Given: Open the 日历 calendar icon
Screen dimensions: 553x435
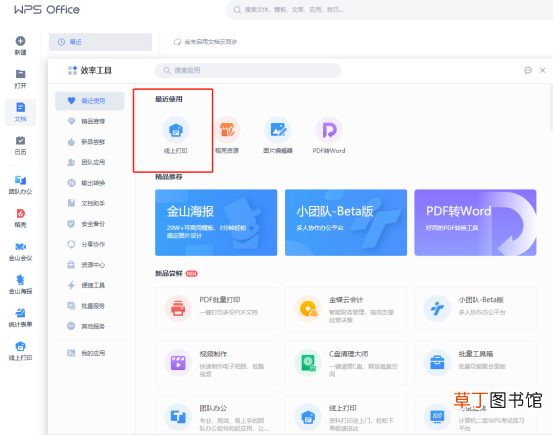Looking at the screenshot, I should pyautogui.click(x=20, y=140).
